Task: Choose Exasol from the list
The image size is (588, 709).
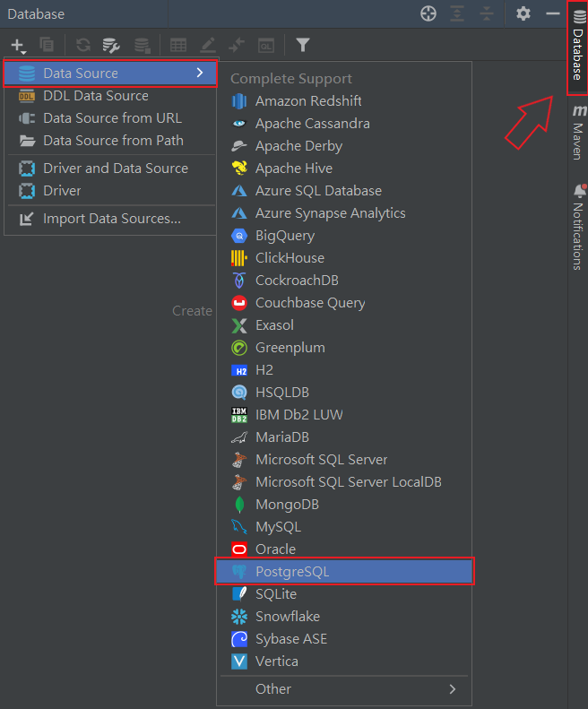Action: pos(344,325)
